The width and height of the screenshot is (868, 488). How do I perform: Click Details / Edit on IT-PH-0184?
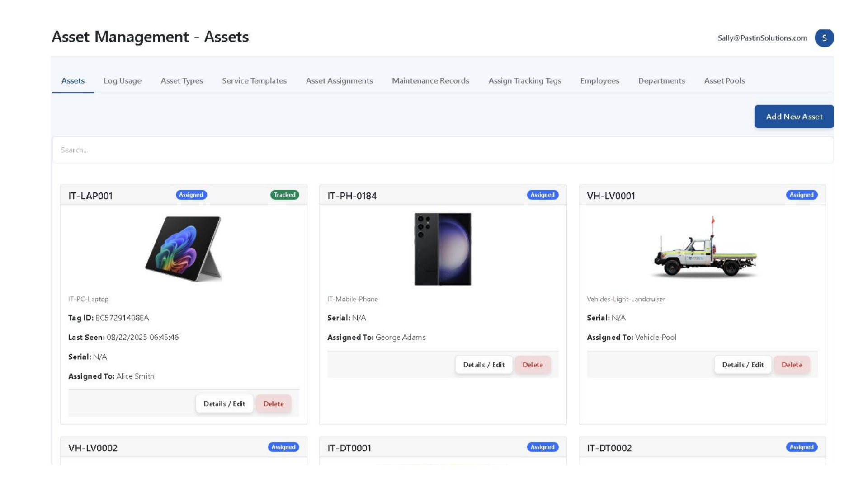484,365
